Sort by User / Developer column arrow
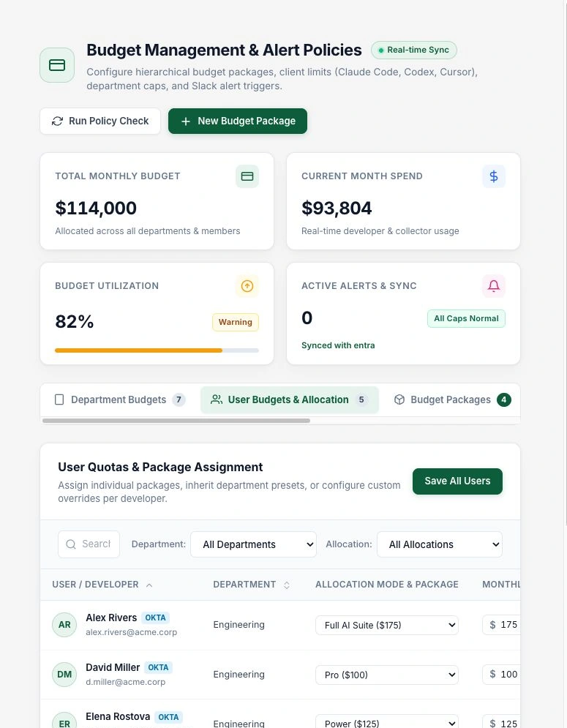Viewport: 567px width, 728px height. click(x=149, y=585)
